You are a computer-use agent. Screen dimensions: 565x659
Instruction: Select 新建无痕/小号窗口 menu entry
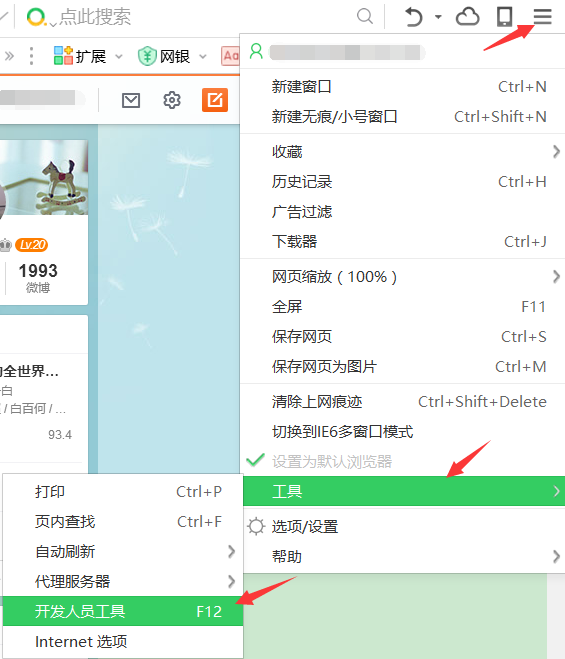click(404, 116)
